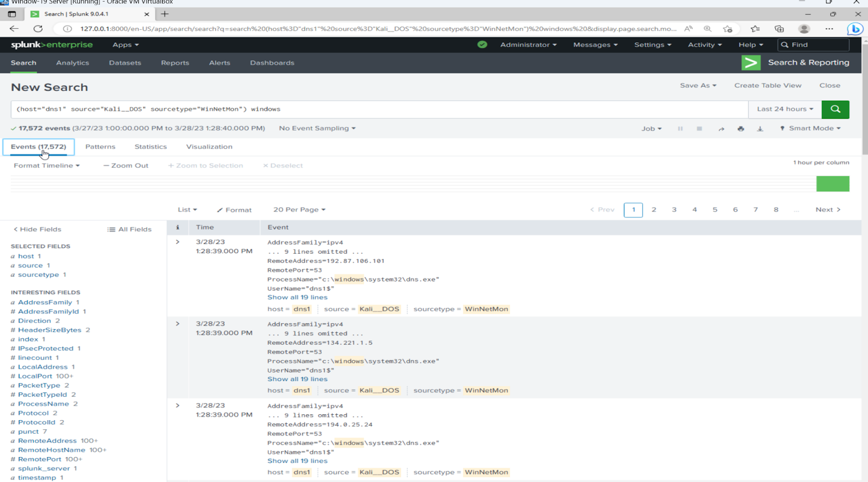Open the Activity dropdown
Screen dimensions: 868x482
coord(705,44)
